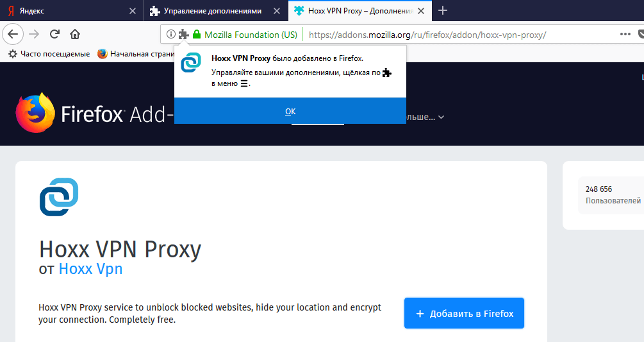Close the Управление дополнениями tab

click(x=277, y=11)
